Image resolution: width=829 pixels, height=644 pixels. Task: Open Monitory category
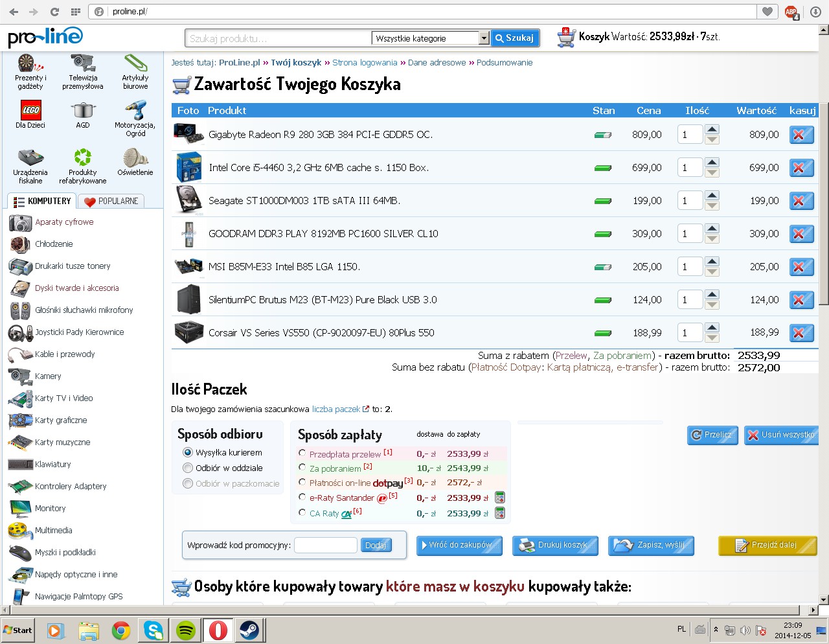[x=51, y=509]
